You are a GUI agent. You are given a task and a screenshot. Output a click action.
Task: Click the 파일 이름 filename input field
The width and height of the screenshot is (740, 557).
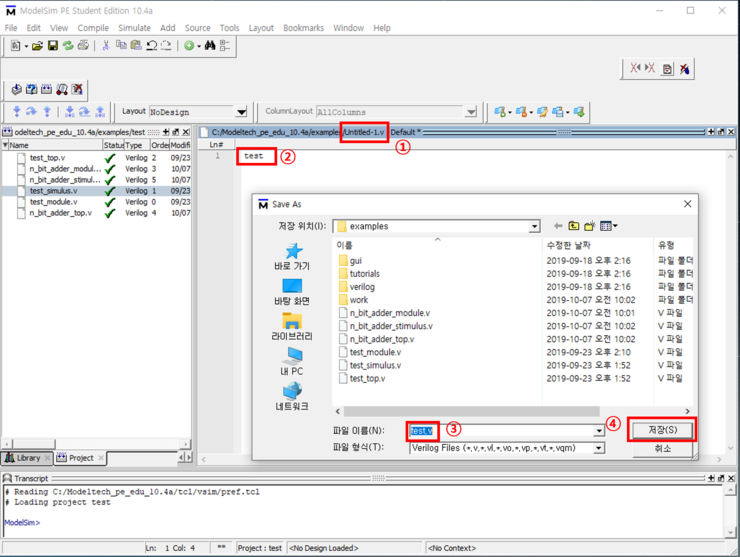[x=501, y=430]
